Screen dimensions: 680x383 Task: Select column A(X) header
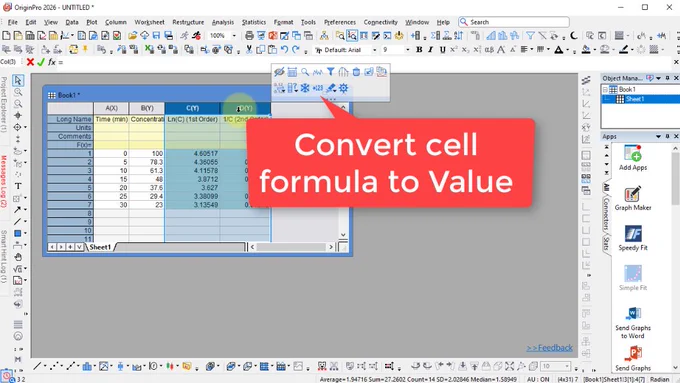click(x=111, y=108)
